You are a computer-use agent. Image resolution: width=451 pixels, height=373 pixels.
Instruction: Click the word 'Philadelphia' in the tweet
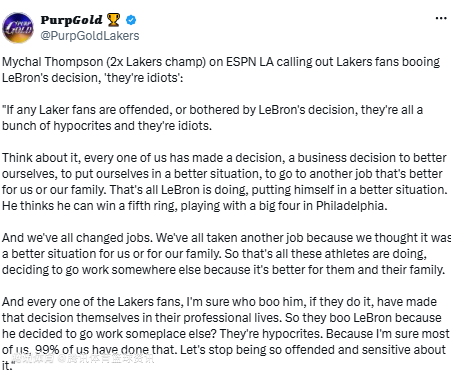350,206
